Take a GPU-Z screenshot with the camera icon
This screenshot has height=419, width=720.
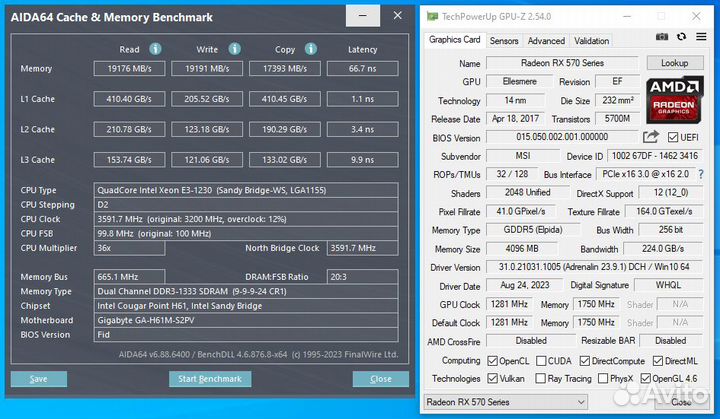(662, 37)
